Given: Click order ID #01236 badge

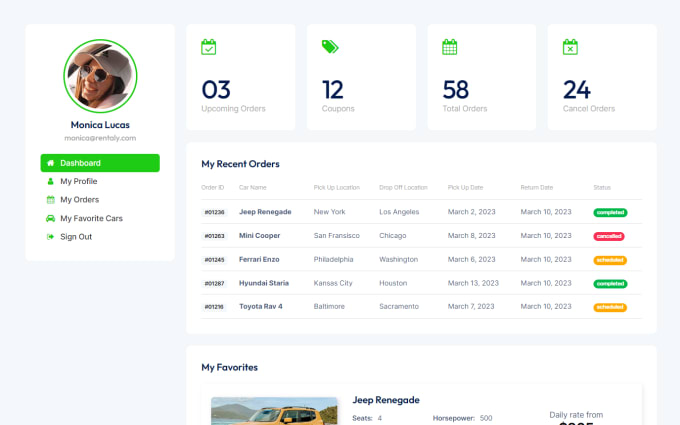Looking at the screenshot, I should (x=215, y=212).
